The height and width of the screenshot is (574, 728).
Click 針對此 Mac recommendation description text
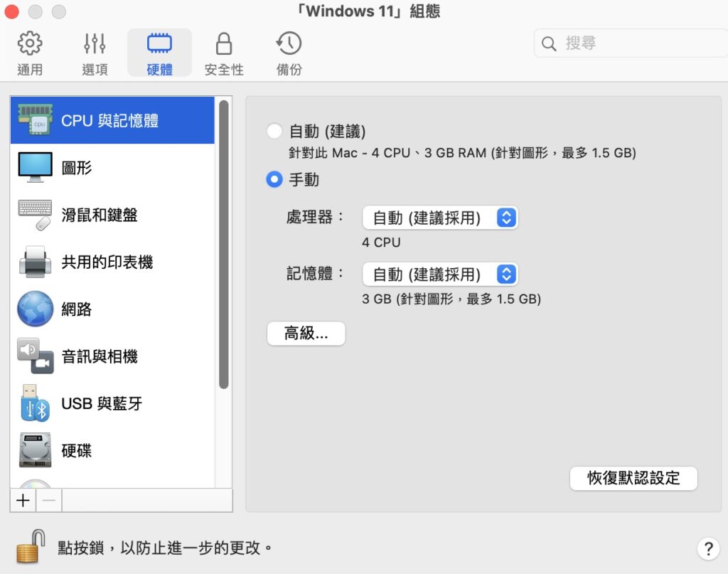[462, 153]
